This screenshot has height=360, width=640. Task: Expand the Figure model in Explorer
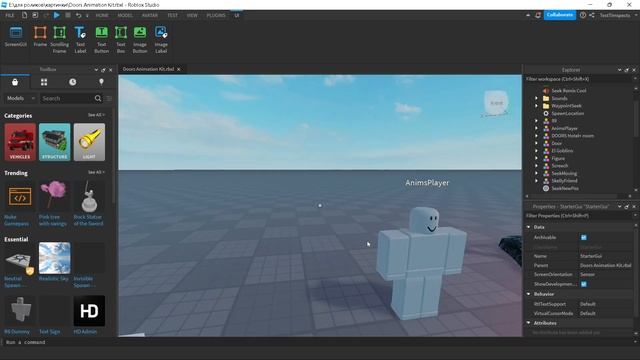537,158
